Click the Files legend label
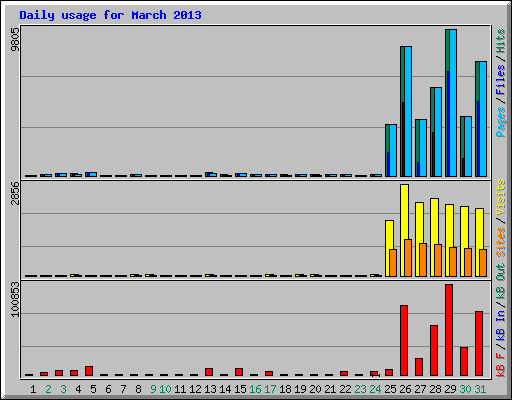 pos(500,80)
